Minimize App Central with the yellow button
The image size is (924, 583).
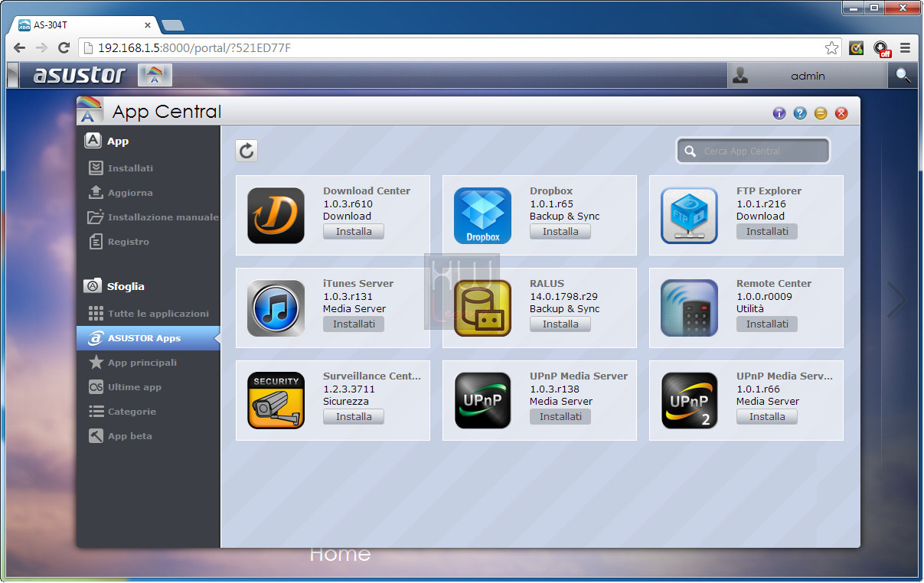coord(821,113)
